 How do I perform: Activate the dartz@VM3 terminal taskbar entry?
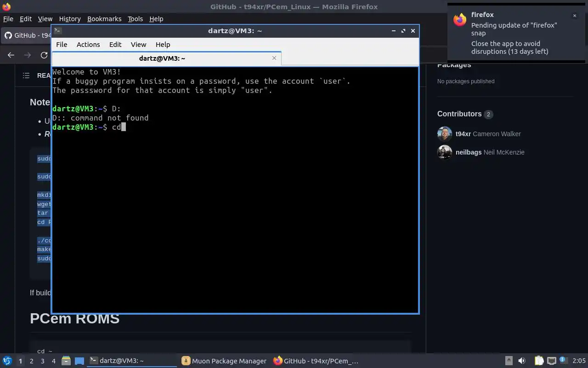click(132, 361)
